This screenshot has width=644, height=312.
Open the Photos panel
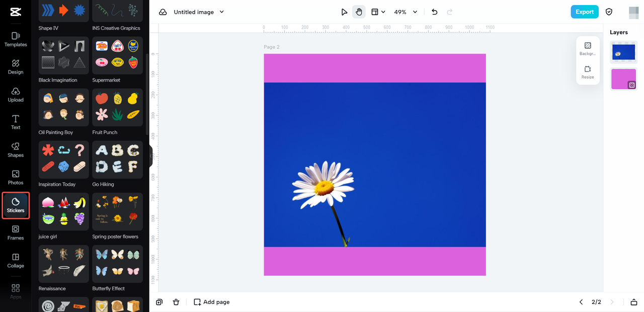click(16, 178)
